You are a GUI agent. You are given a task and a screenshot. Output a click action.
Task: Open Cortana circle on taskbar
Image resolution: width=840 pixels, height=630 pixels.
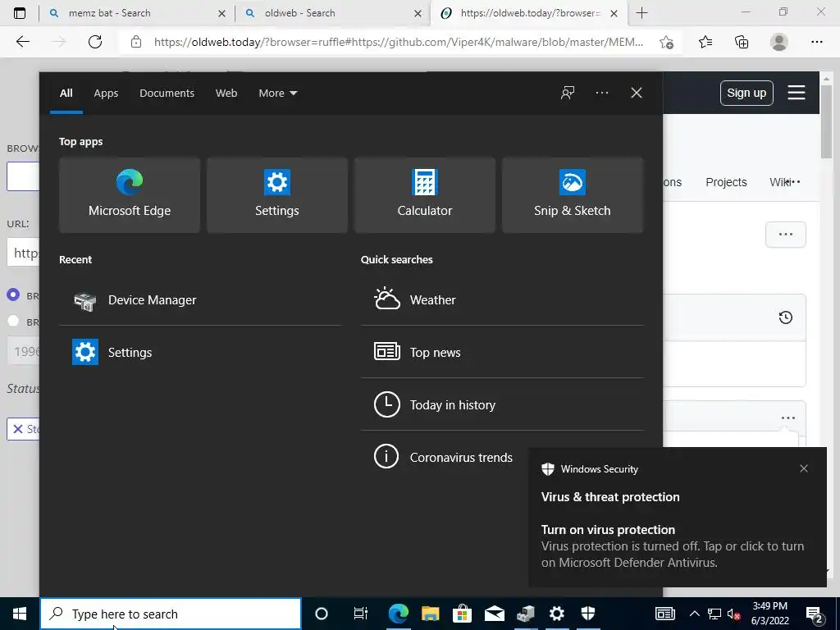pyautogui.click(x=322, y=614)
